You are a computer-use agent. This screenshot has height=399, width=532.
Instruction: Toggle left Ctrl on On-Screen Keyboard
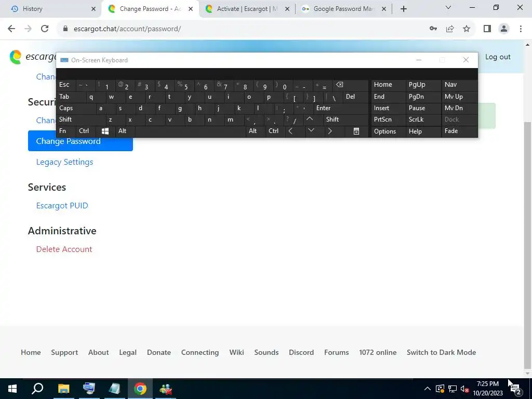86,131
